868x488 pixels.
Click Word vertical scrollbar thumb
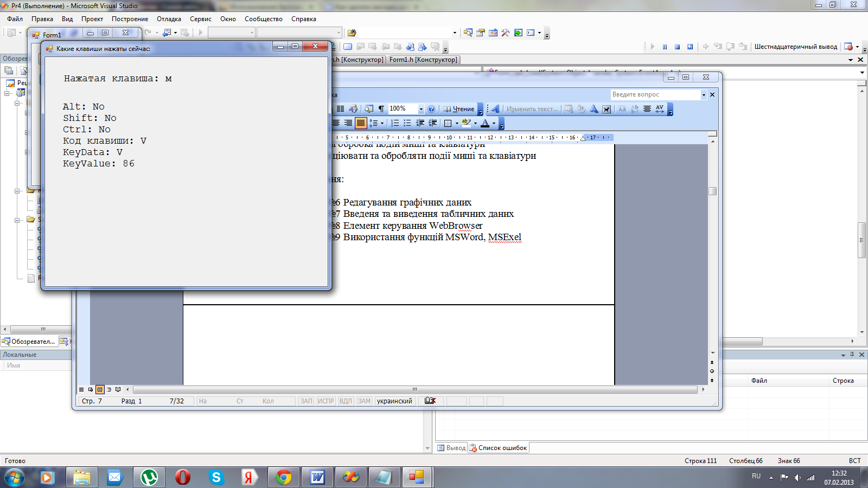pos(712,191)
